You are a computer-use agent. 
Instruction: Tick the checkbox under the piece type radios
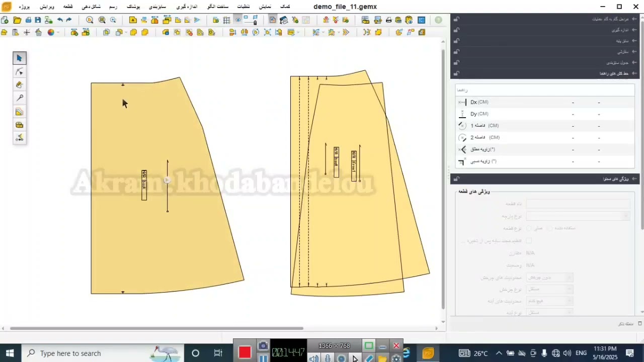[529, 241]
